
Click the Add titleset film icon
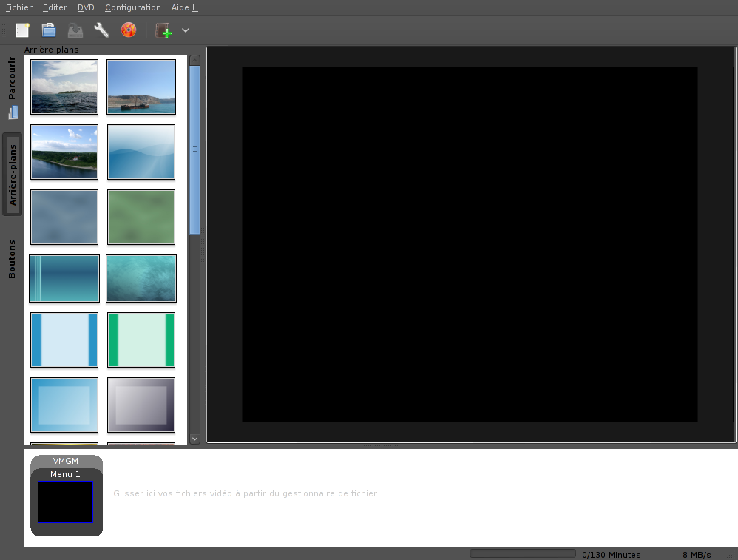[163, 30]
